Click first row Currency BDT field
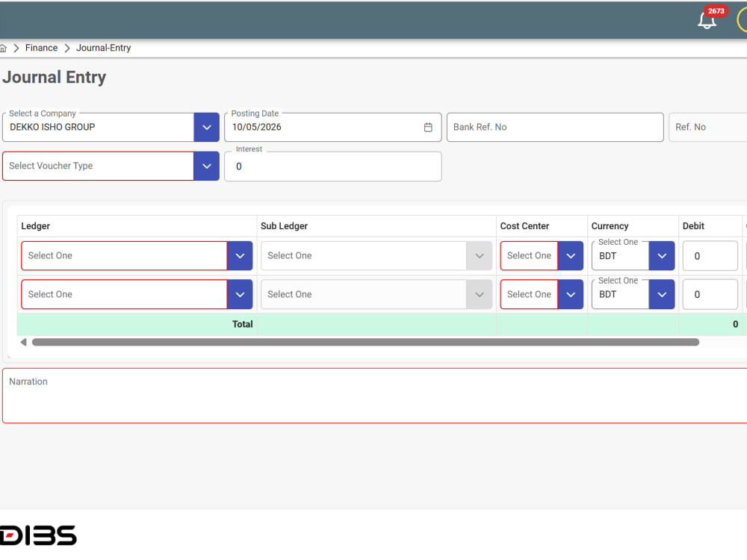This screenshot has width=747, height=560. pyautogui.click(x=620, y=255)
